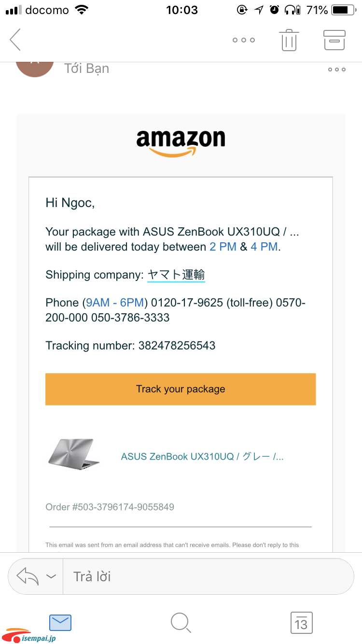Screen dimensions: 362x644
Task: Tap the 4 PM delivery time link
Action: point(264,247)
